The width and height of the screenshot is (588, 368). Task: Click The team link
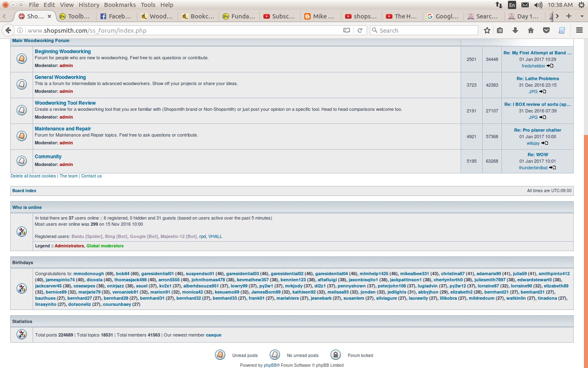pyautogui.click(x=69, y=176)
